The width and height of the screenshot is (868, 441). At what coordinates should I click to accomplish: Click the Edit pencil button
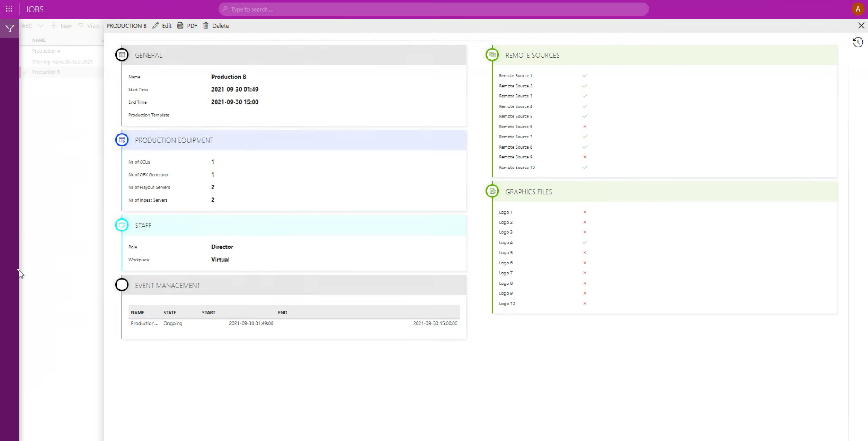click(x=162, y=26)
